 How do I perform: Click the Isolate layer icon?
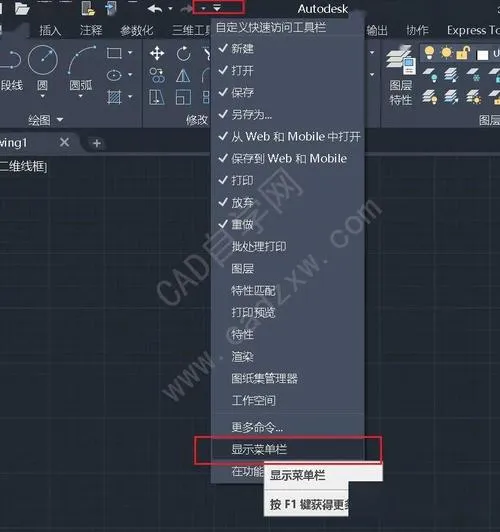coord(451,75)
